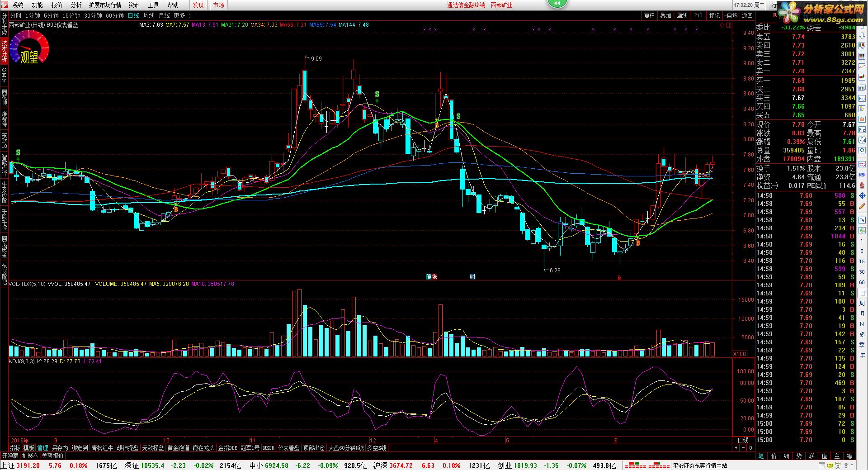Screen dimensions: 868x470
Task: Click the 市场 button in top bar
Action: coord(219,5)
